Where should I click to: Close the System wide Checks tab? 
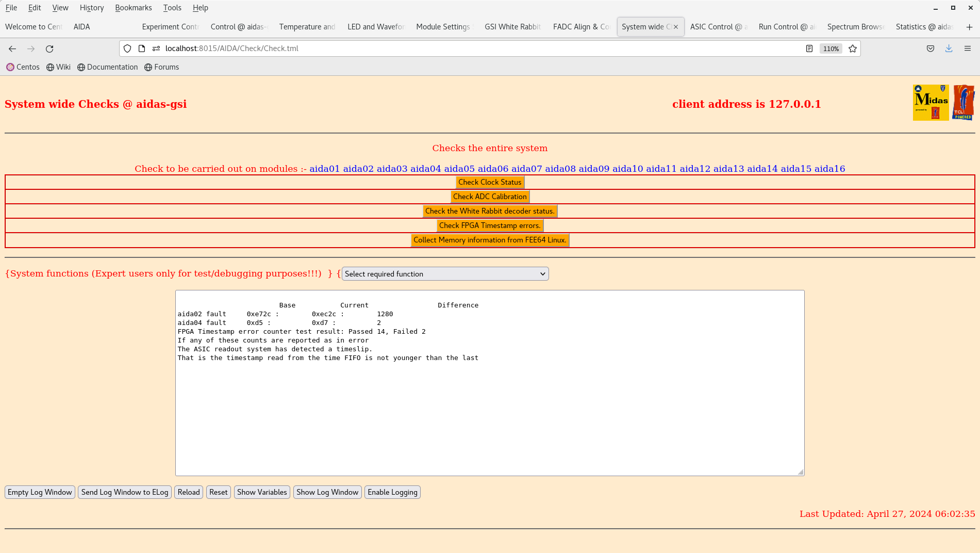pos(676,27)
